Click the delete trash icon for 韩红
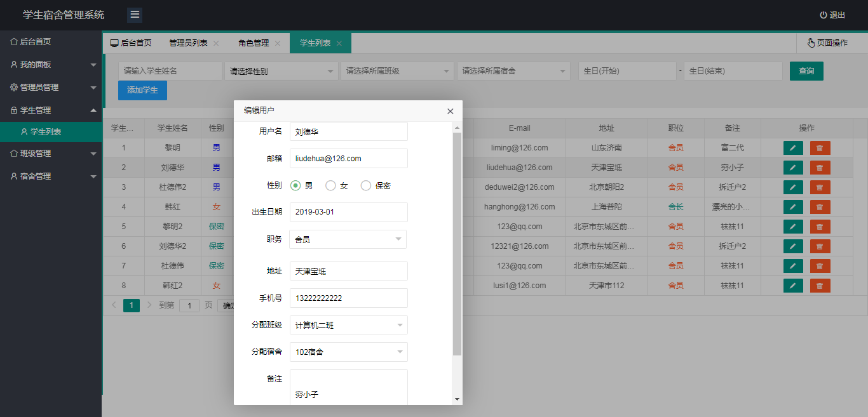The width and height of the screenshot is (868, 417). [x=820, y=206]
